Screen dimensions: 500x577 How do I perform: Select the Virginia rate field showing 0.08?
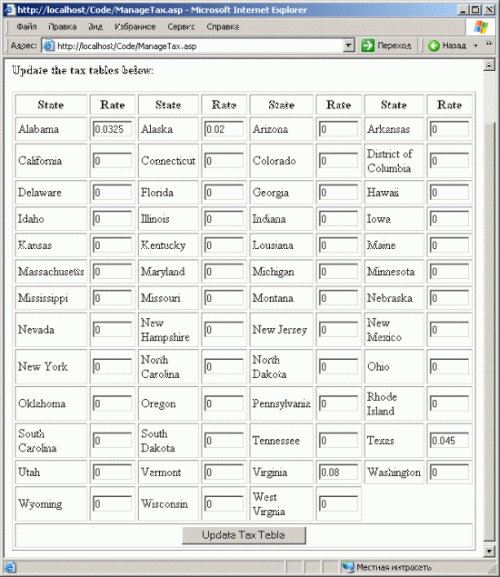tap(338, 472)
